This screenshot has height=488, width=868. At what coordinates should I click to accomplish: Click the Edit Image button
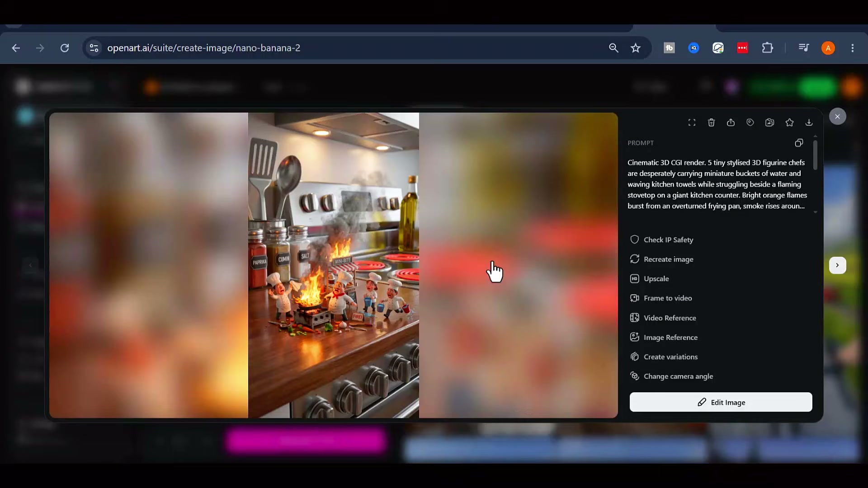coord(721,402)
